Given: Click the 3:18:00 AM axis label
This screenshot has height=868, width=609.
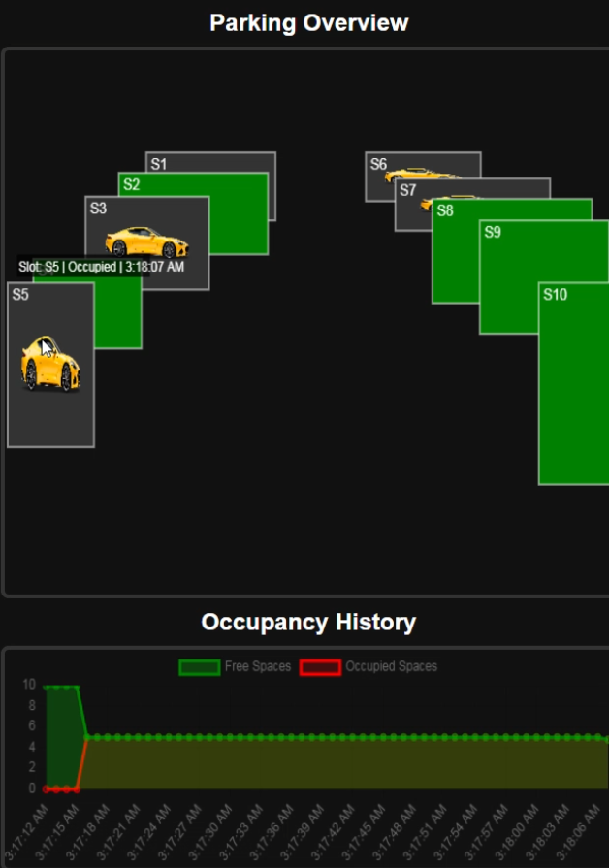Looking at the screenshot, I should coord(517,832).
